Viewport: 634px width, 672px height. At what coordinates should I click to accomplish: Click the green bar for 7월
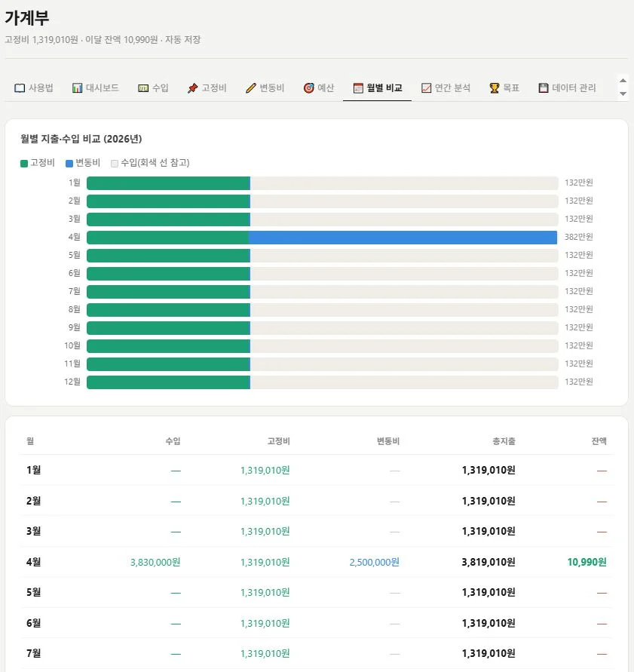pos(168,292)
